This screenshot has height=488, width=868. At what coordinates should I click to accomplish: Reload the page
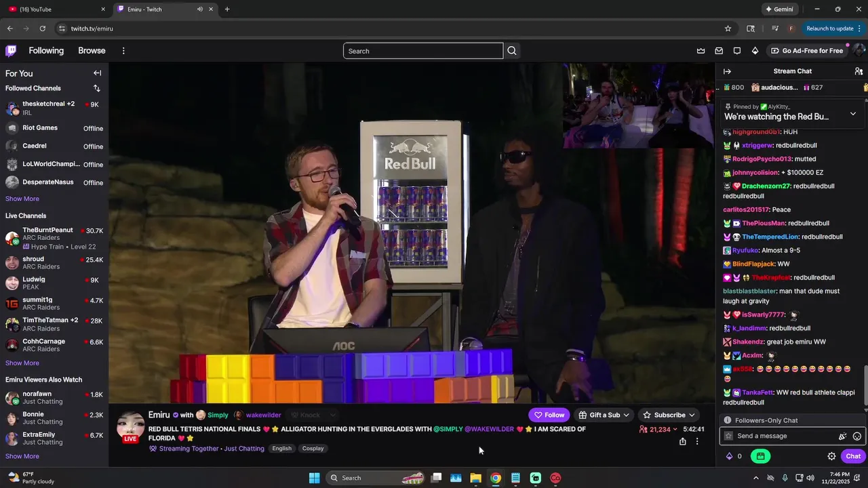point(42,28)
